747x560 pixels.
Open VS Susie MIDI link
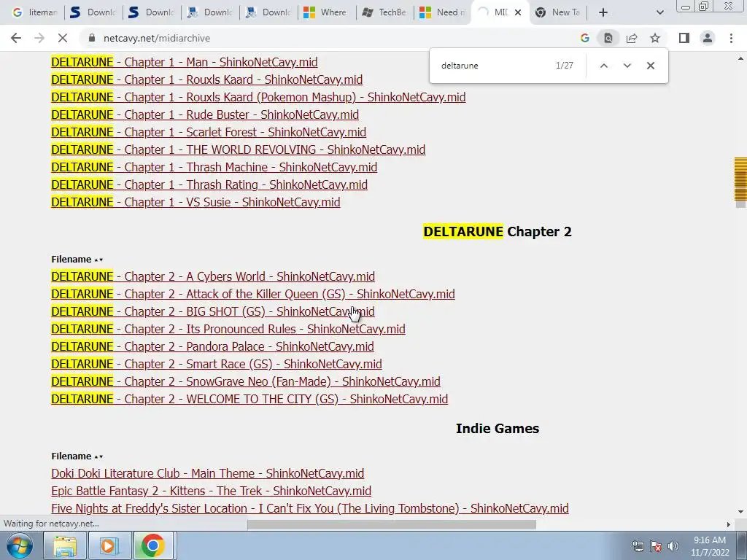(x=196, y=203)
